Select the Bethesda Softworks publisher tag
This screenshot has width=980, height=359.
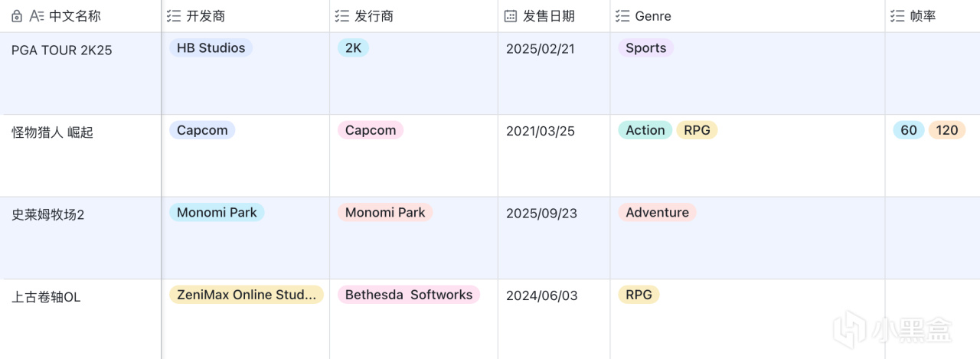[x=408, y=295]
